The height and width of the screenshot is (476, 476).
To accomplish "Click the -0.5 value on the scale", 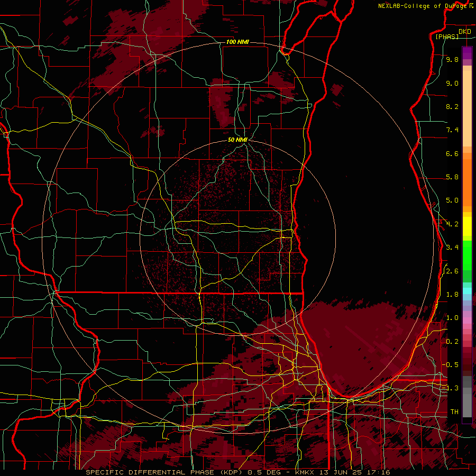I will pyautogui.click(x=450, y=365).
